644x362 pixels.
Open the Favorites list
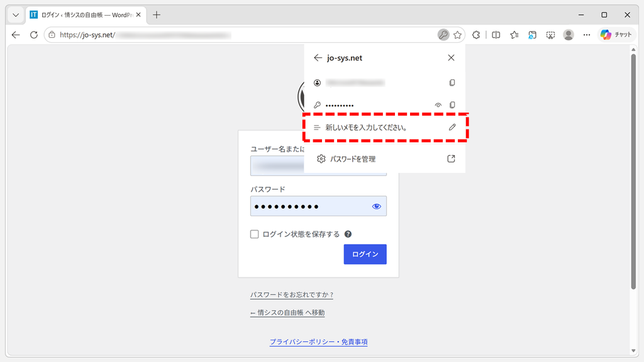[514, 35]
